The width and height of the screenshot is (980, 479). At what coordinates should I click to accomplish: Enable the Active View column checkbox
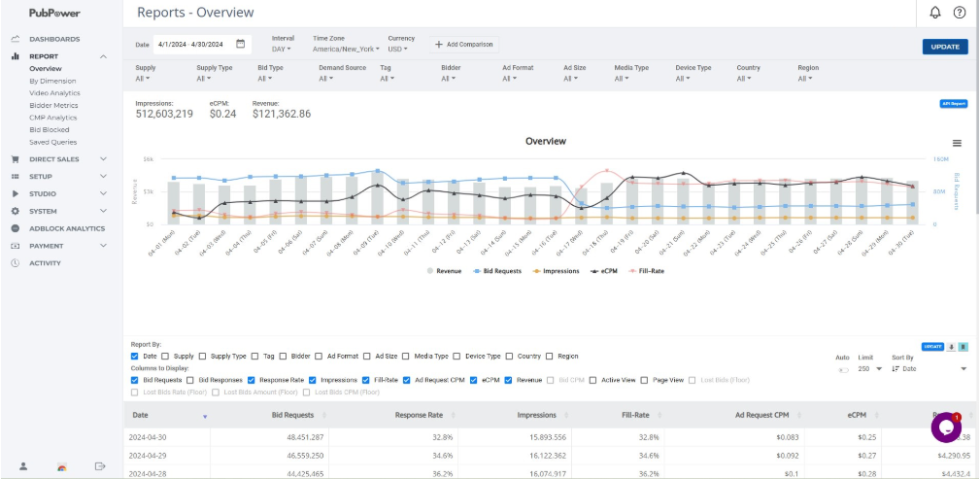pyautogui.click(x=593, y=380)
